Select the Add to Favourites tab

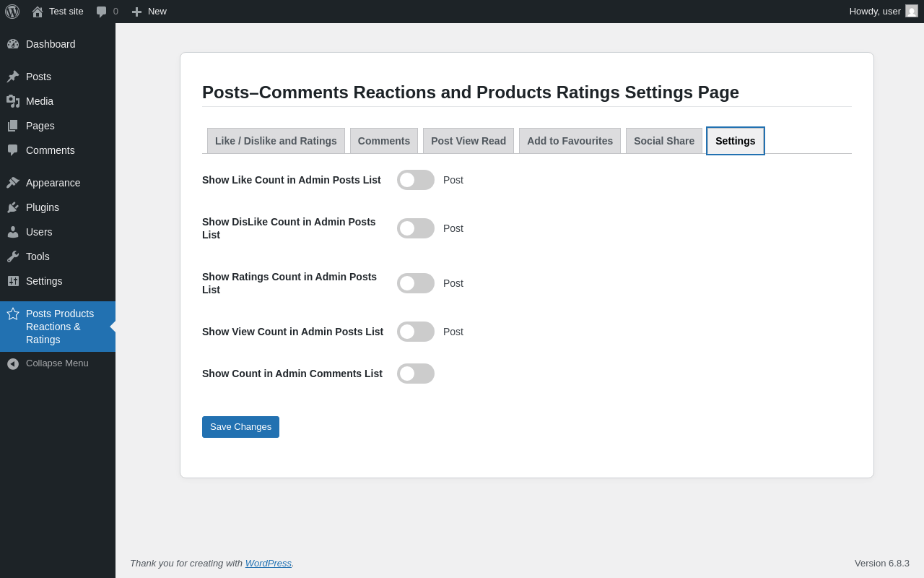coord(570,141)
